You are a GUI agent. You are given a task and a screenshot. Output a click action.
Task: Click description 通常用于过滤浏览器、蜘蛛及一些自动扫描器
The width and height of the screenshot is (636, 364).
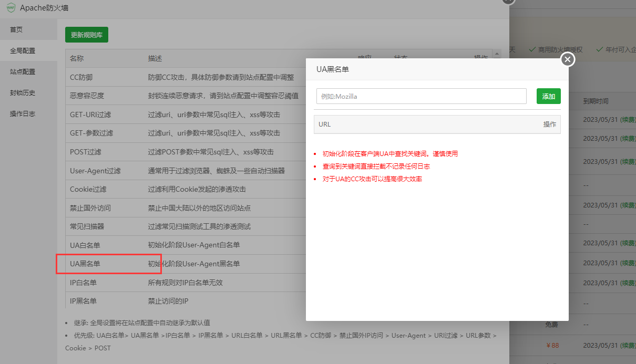pyautogui.click(x=217, y=171)
